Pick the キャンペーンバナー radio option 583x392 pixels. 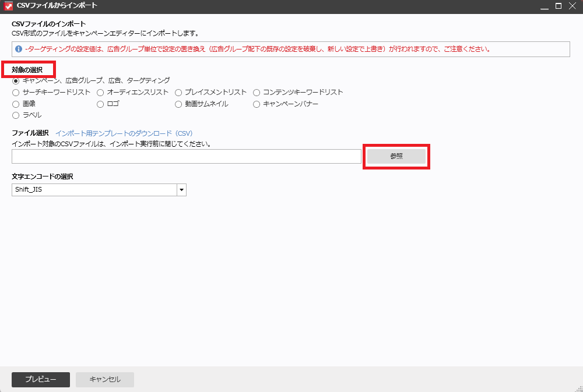point(257,104)
